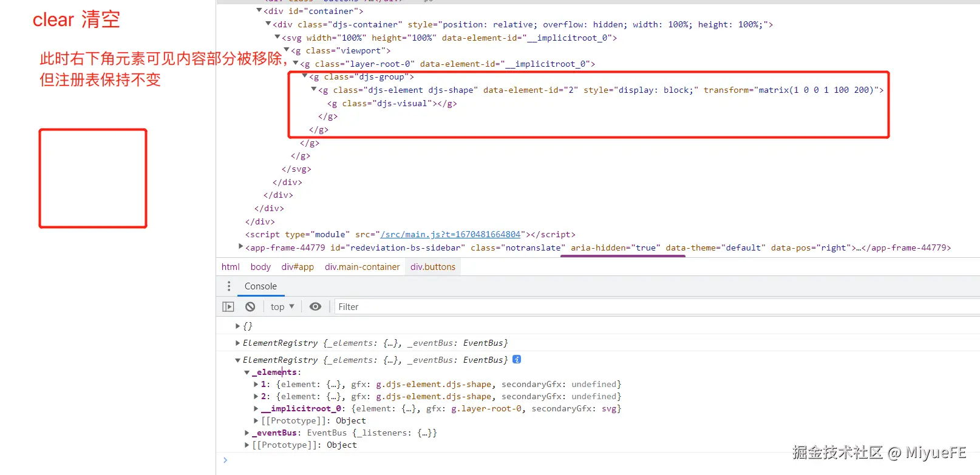
Task: Collapse the djs-element djs-shape node
Action: point(314,89)
